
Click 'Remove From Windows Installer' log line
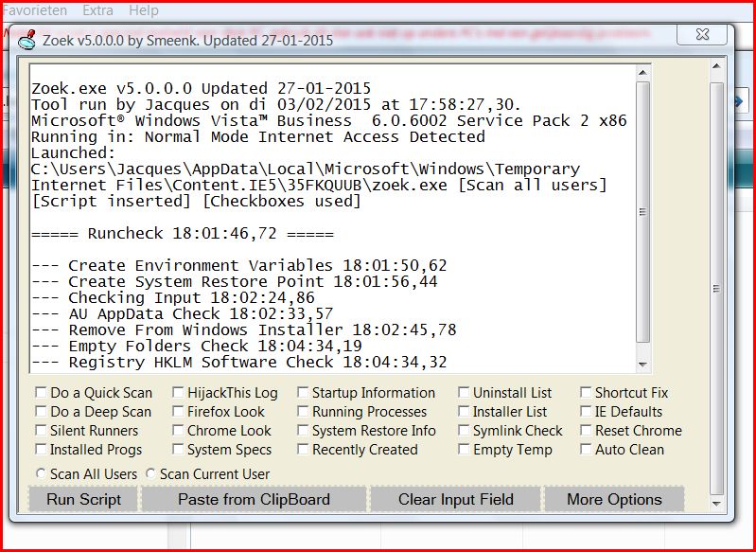click(x=244, y=329)
